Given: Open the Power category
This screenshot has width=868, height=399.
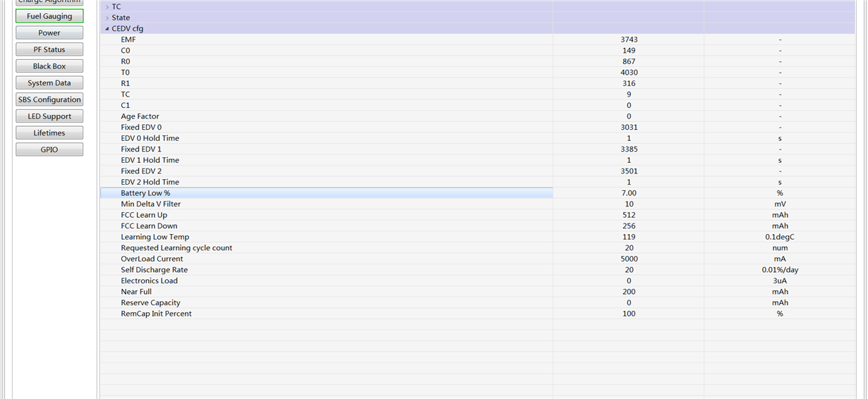Looking at the screenshot, I should pos(49,33).
